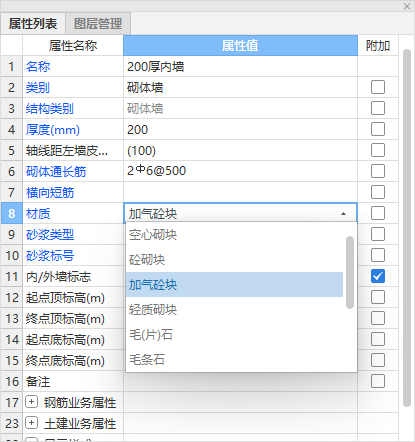
Task: Choose 空心砌块 from the material list
Action: coord(234,235)
